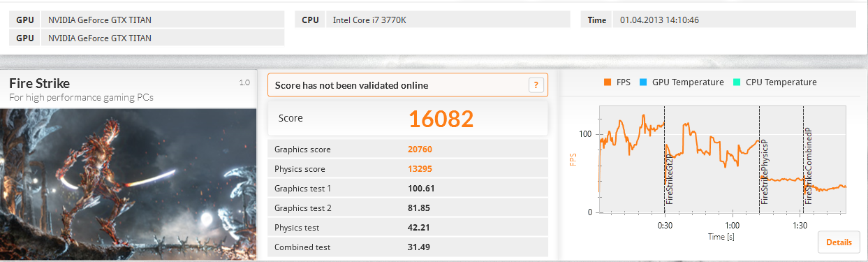Click the teal CPU Temperature swatch
The width and height of the screenshot is (868, 262).
click(x=737, y=82)
